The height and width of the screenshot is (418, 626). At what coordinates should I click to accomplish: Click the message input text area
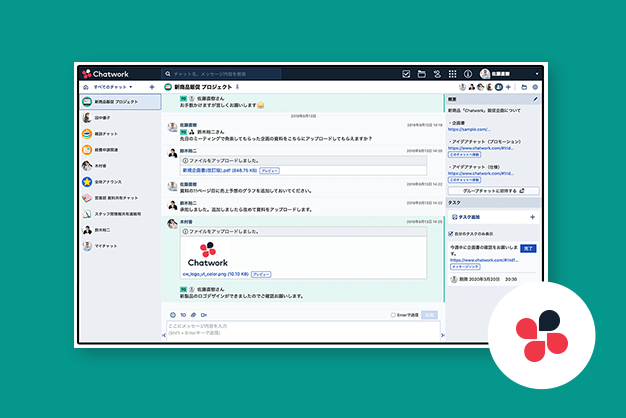pos(303,331)
